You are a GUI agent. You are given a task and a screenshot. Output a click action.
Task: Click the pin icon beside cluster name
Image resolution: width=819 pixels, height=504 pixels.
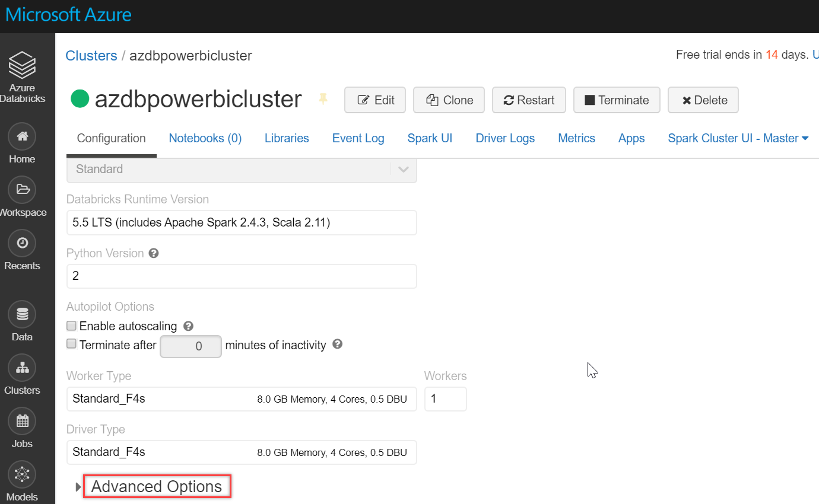point(323,99)
